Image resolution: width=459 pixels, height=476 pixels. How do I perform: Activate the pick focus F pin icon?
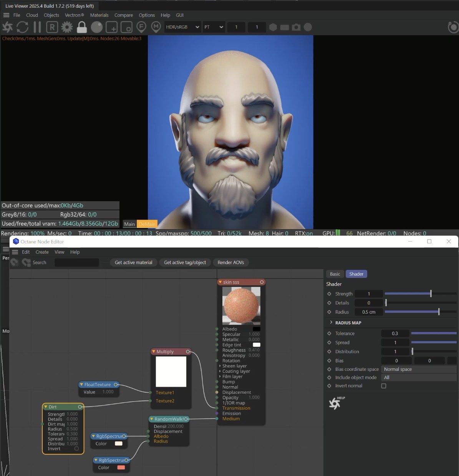(x=141, y=27)
